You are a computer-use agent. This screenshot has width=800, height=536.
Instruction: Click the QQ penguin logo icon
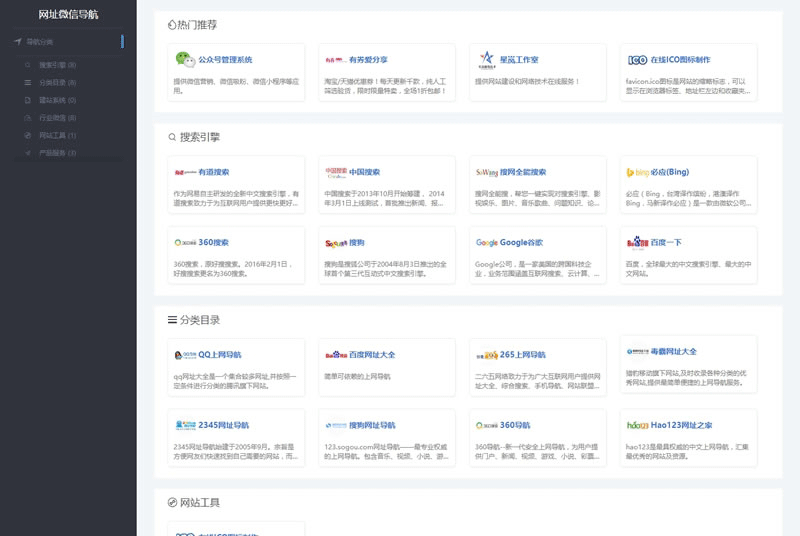(x=185, y=355)
